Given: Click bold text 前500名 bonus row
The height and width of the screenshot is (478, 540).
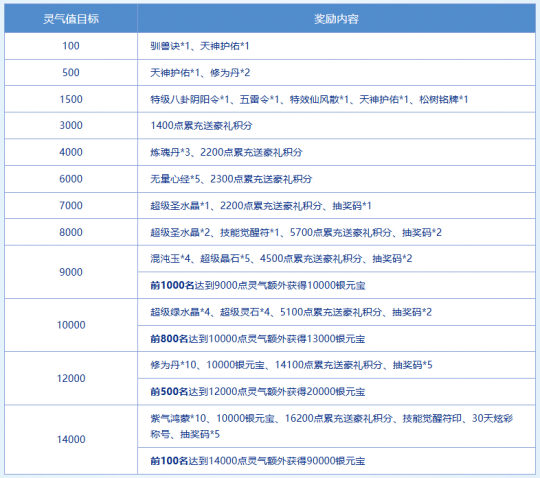Looking at the screenshot, I should (x=169, y=392).
